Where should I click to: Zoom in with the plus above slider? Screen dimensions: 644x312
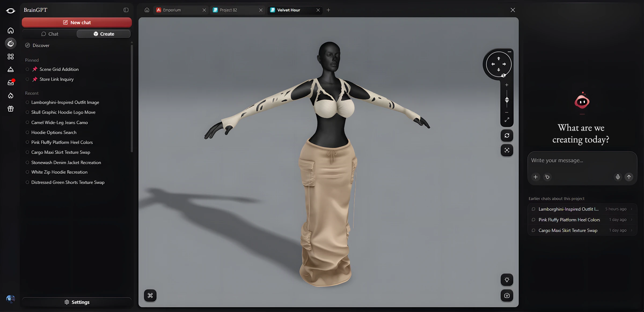tap(507, 85)
